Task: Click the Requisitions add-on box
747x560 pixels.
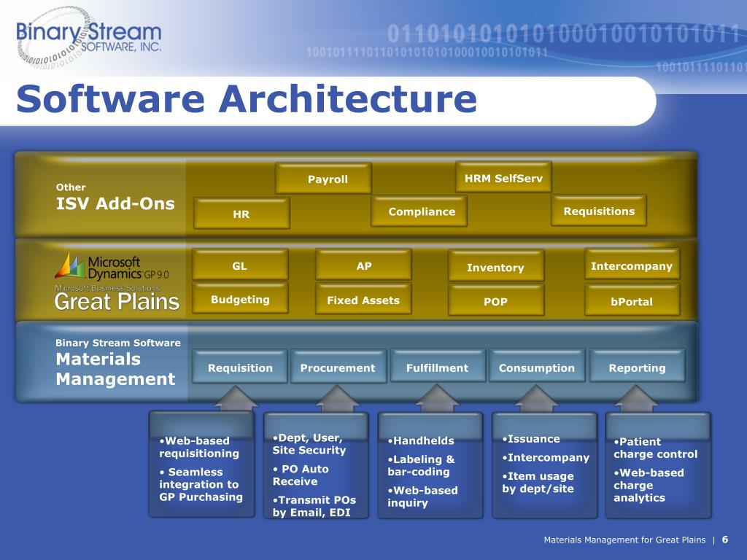Action: [599, 211]
